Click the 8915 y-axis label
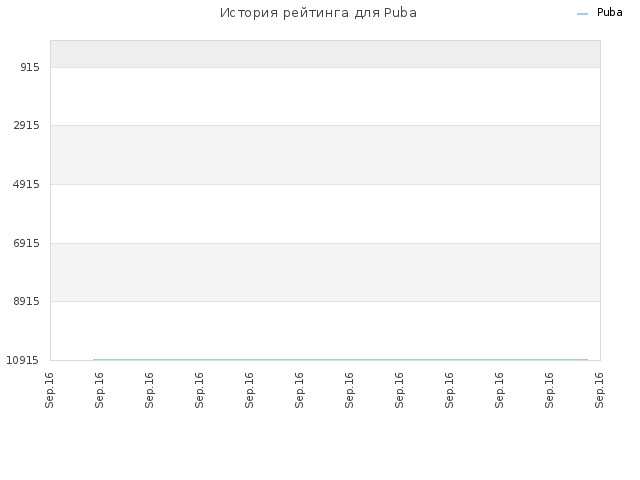The height and width of the screenshot is (480, 640). point(27,301)
